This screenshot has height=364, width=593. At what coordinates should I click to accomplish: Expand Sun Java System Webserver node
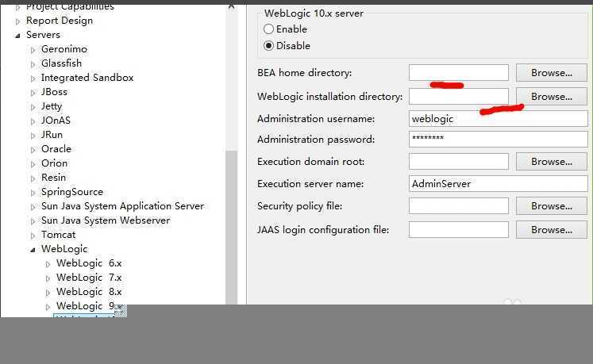click(x=33, y=221)
